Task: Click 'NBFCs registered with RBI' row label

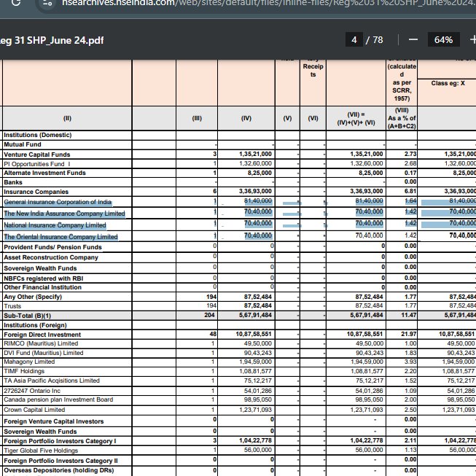Action: [44, 278]
